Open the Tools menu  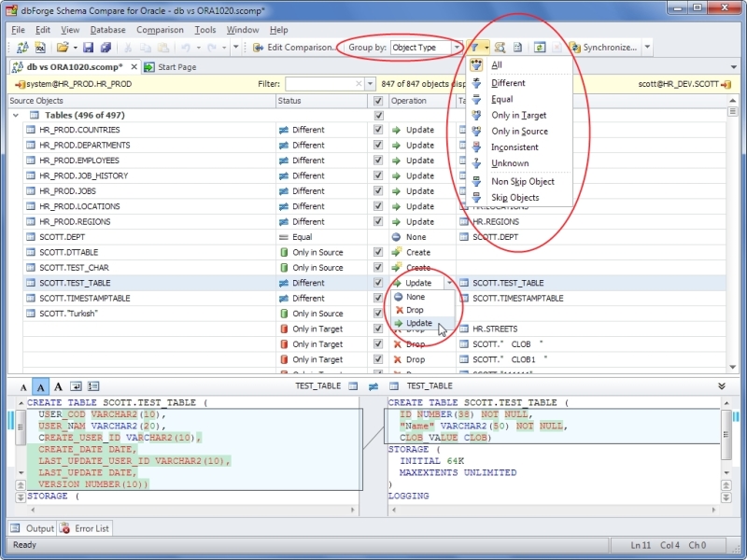coord(205,30)
